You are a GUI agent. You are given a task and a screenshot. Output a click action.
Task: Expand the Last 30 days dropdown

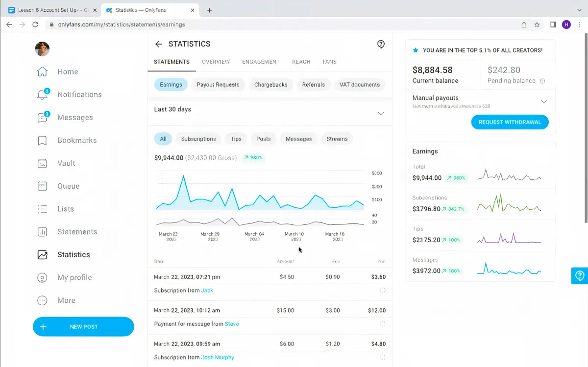click(x=381, y=114)
